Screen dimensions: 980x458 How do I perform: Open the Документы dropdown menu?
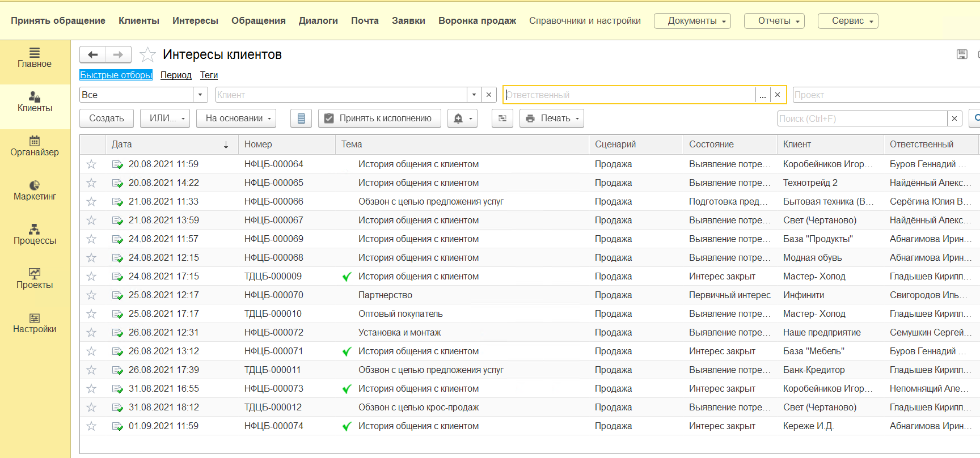click(692, 21)
